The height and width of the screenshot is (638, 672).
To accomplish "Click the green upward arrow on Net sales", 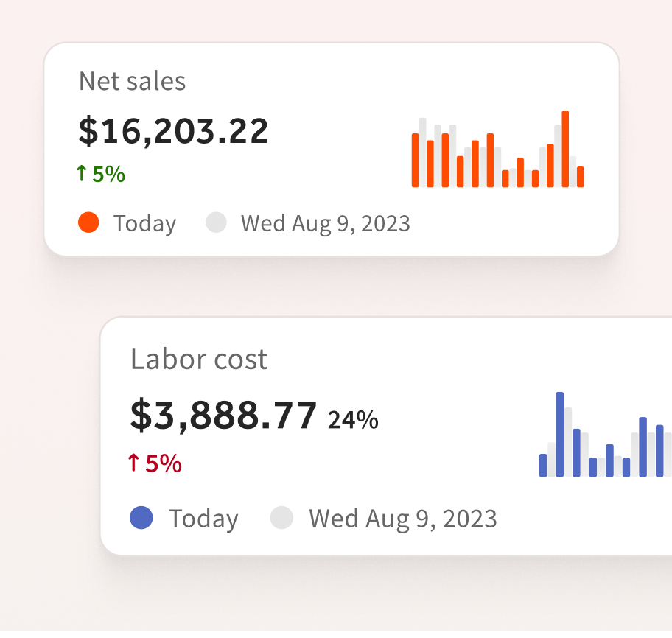I will [80, 174].
